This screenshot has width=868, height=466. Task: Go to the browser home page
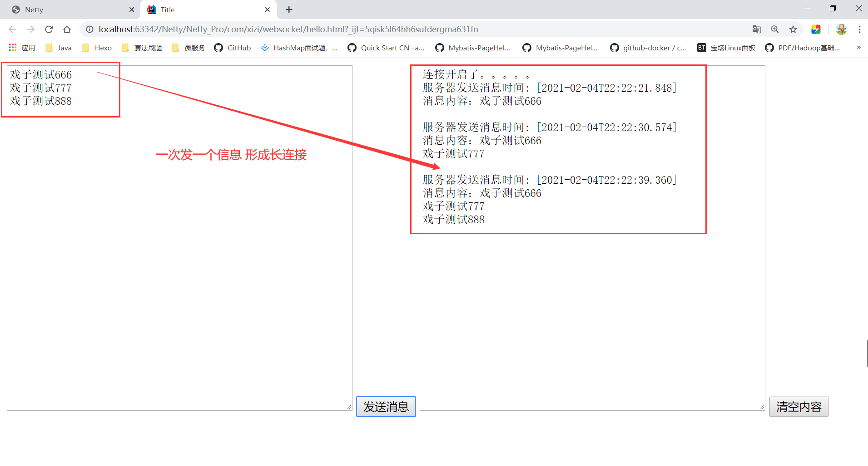(x=67, y=29)
